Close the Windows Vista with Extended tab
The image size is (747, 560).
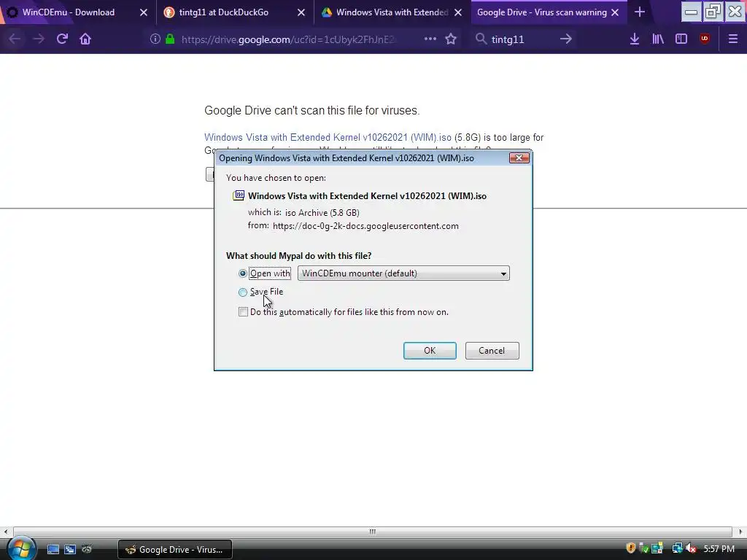458,12
